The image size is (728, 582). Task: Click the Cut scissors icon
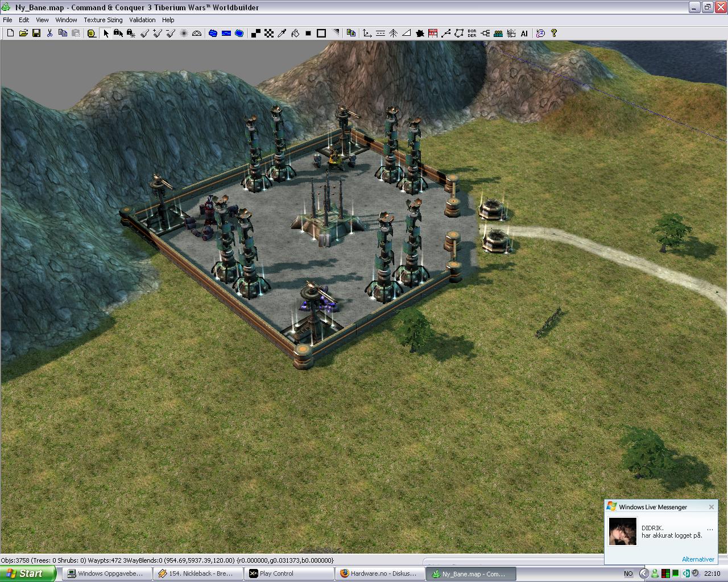coord(49,34)
